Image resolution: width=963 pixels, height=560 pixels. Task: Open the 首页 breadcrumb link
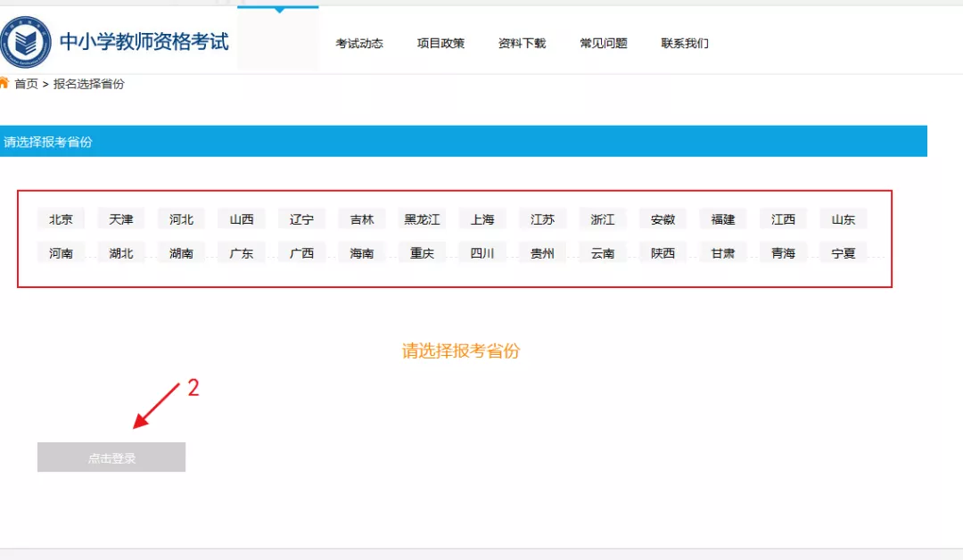click(x=27, y=84)
